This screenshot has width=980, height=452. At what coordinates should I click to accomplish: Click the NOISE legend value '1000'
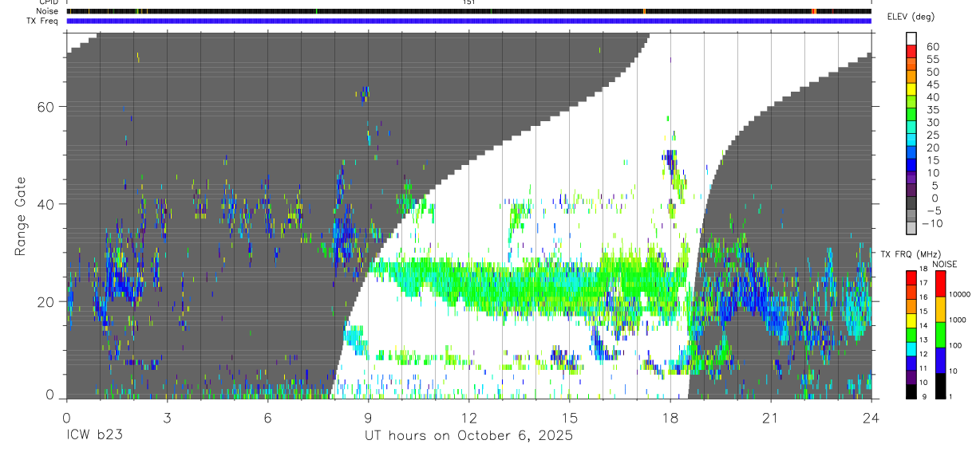pos(958,320)
